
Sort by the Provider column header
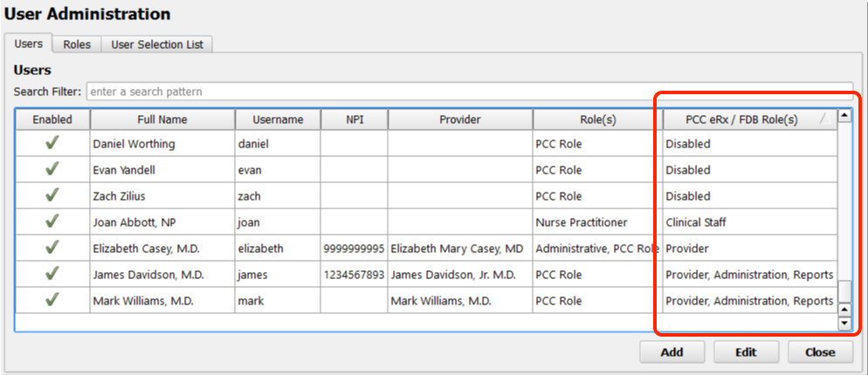[460, 119]
